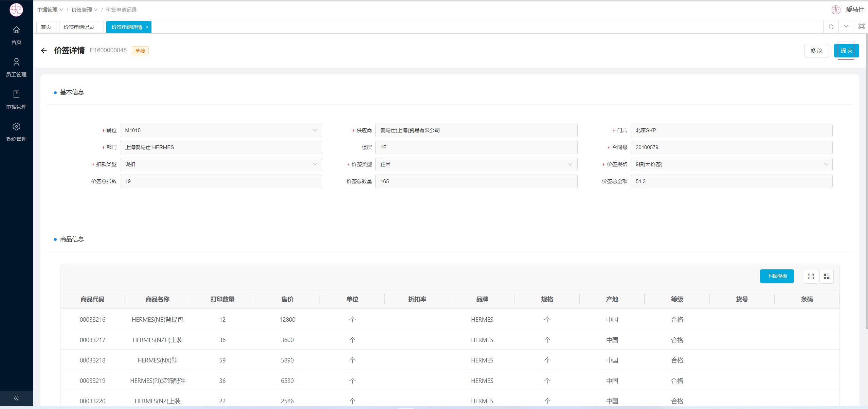Expand 单据管理 breadcrumb dropdown
This screenshot has width=868, height=409.
click(50, 10)
